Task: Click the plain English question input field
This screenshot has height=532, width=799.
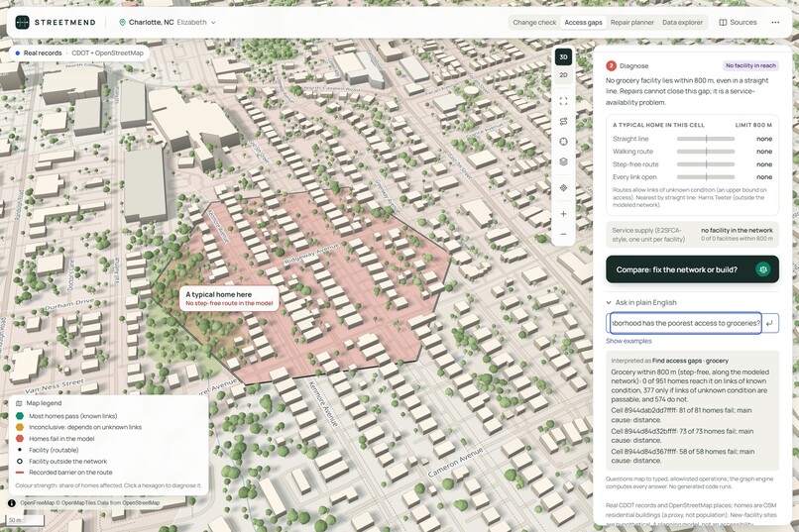Action: click(x=685, y=323)
